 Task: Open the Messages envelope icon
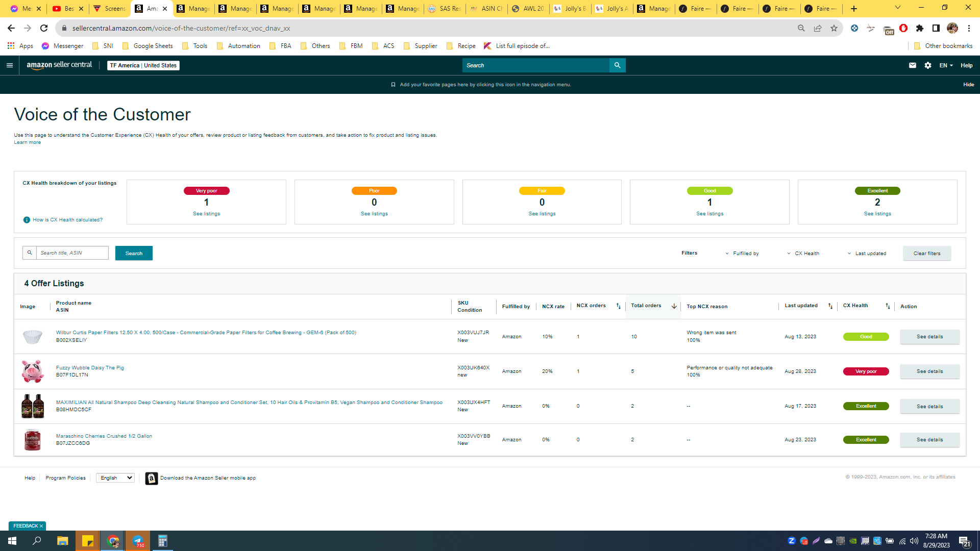coord(913,65)
